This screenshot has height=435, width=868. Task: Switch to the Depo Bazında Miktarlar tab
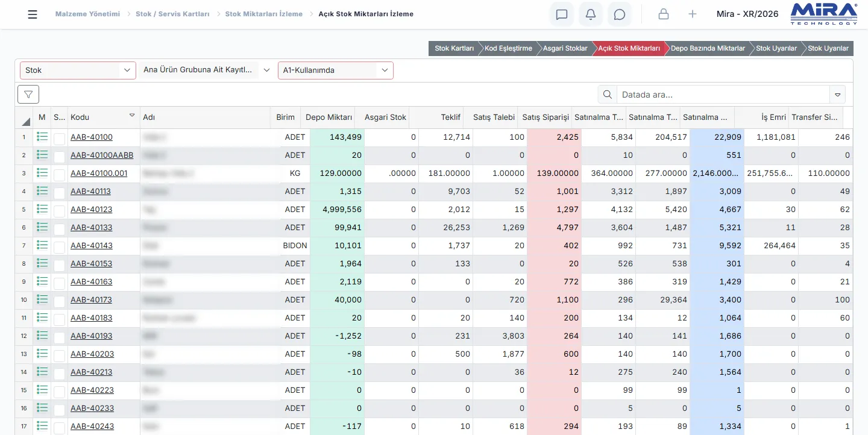point(708,48)
